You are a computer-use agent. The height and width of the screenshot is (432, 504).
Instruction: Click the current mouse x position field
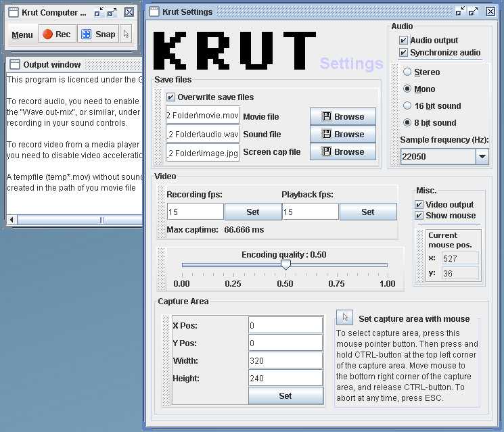point(460,258)
